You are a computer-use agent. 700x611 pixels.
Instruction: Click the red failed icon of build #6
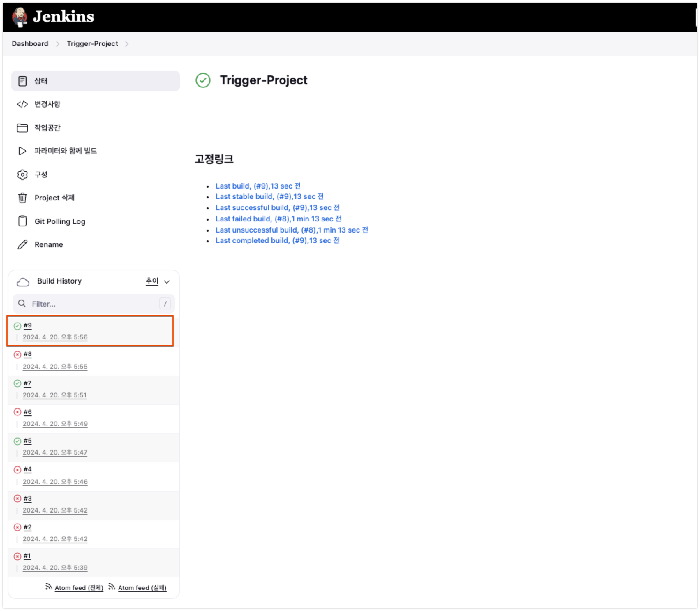click(x=17, y=412)
